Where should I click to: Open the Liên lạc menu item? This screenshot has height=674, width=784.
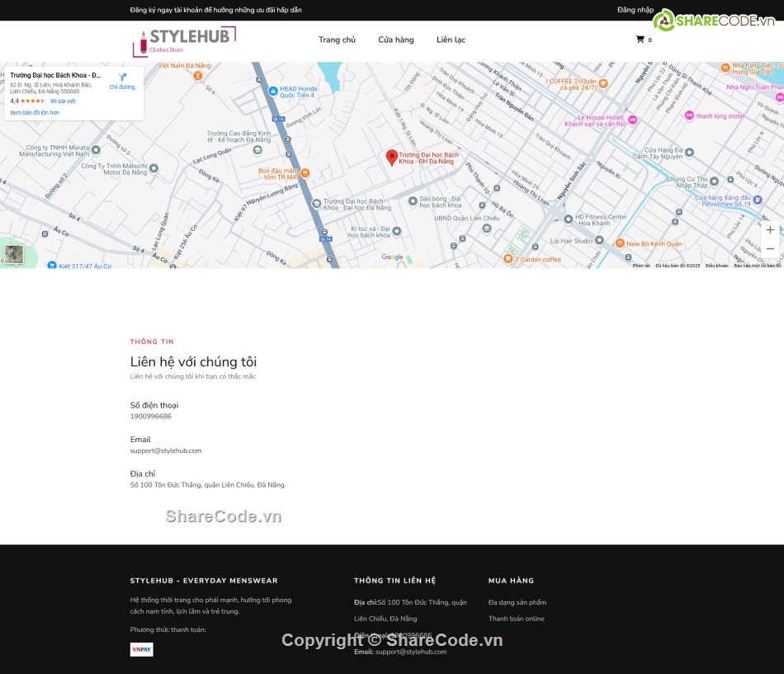coord(451,40)
